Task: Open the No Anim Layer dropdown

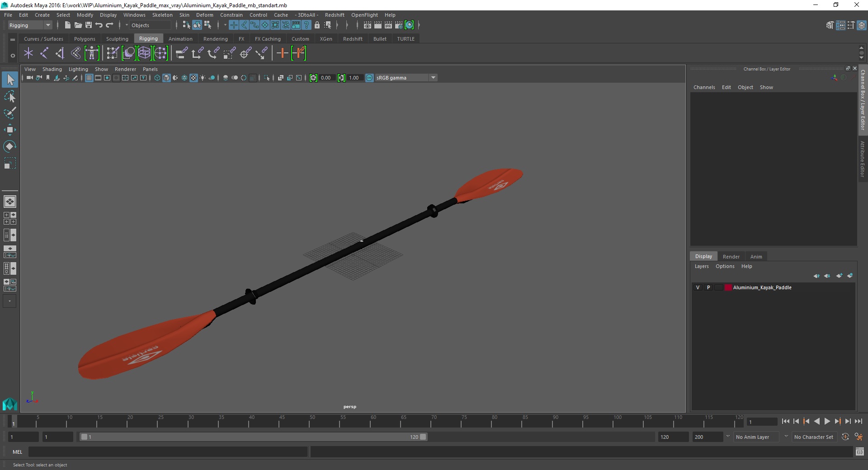Action: tap(757, 437)
